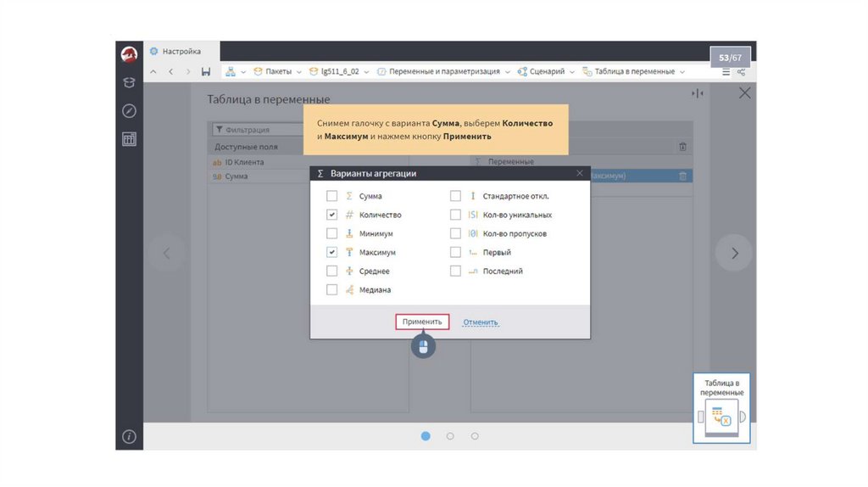Click the Максимум aggregation icon

(349, 252)
